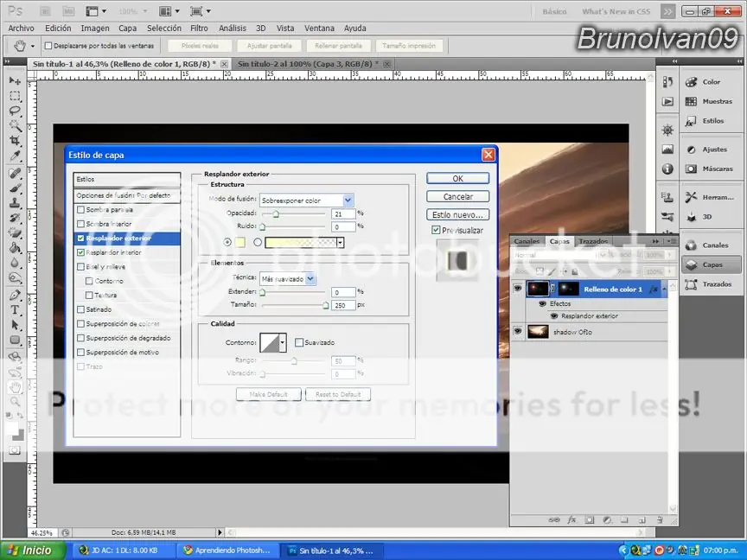The image size is (747, 560).
Task: Click the Tamaño slider handle
Action: [326, 306]
